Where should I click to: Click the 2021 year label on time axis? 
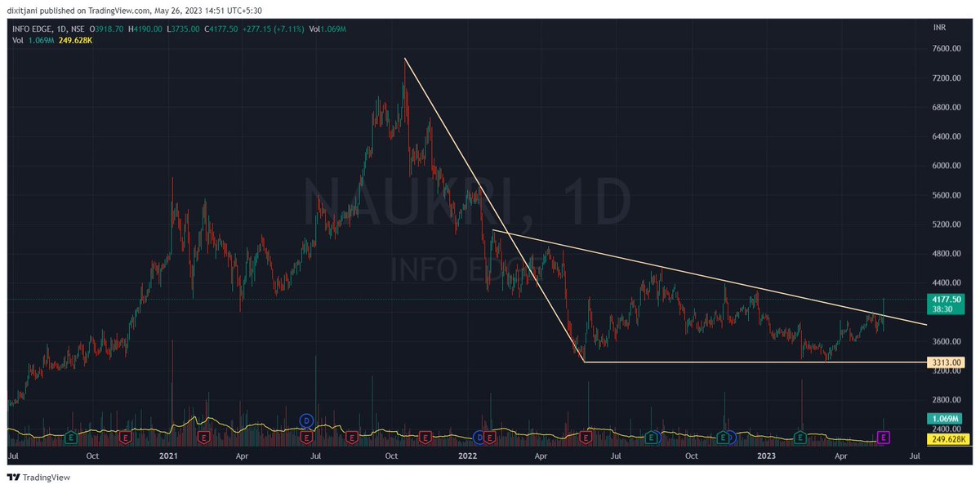pyautogui.click(x=170, y=457)
